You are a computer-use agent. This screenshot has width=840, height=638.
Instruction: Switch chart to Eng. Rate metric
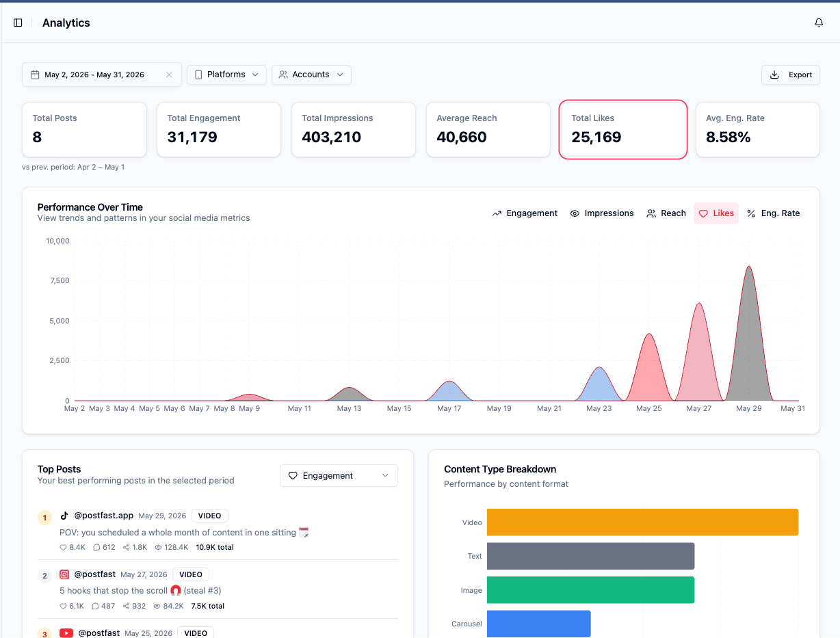tap(773, 213)
